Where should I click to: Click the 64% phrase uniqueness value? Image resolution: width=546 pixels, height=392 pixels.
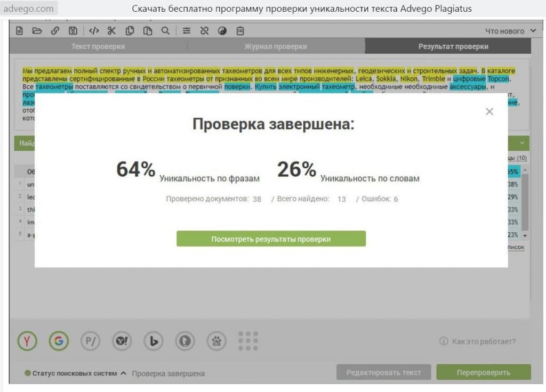pos(135,169)
